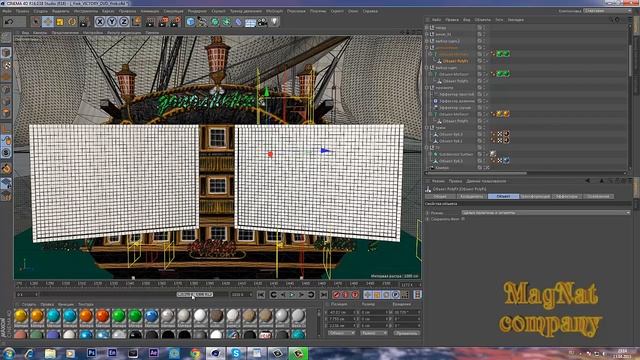The image size is (640, 360).
Task: Activate the Move tool in toolbar
Action: click(47, 22)
